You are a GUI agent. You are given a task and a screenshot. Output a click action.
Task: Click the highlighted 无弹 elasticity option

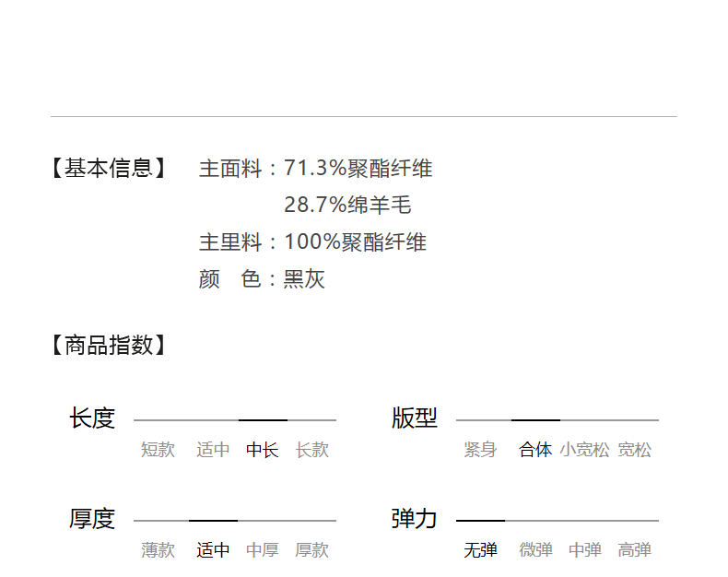click(480, 550)
